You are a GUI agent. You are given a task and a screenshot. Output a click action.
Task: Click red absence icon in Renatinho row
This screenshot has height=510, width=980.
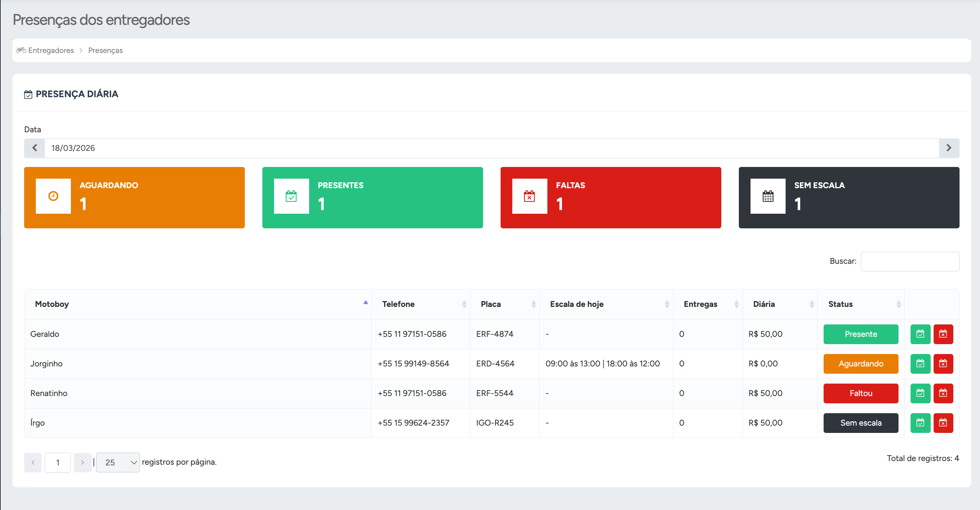pyautogui.click(x=943, y=393)
